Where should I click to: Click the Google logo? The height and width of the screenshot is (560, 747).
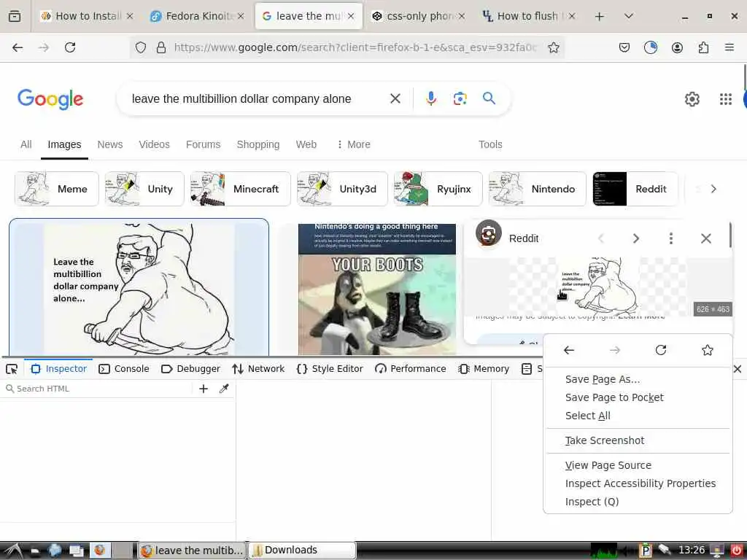tap(50, 99)
